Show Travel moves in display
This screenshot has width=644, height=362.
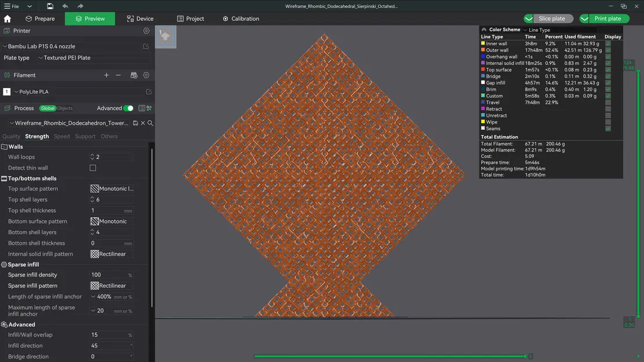click(608, 103)
